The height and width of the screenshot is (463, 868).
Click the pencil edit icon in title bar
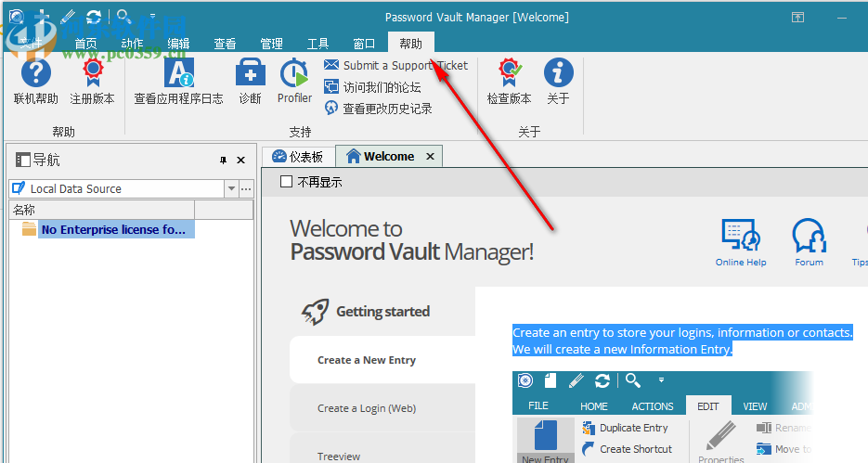[x=69, y=17]
